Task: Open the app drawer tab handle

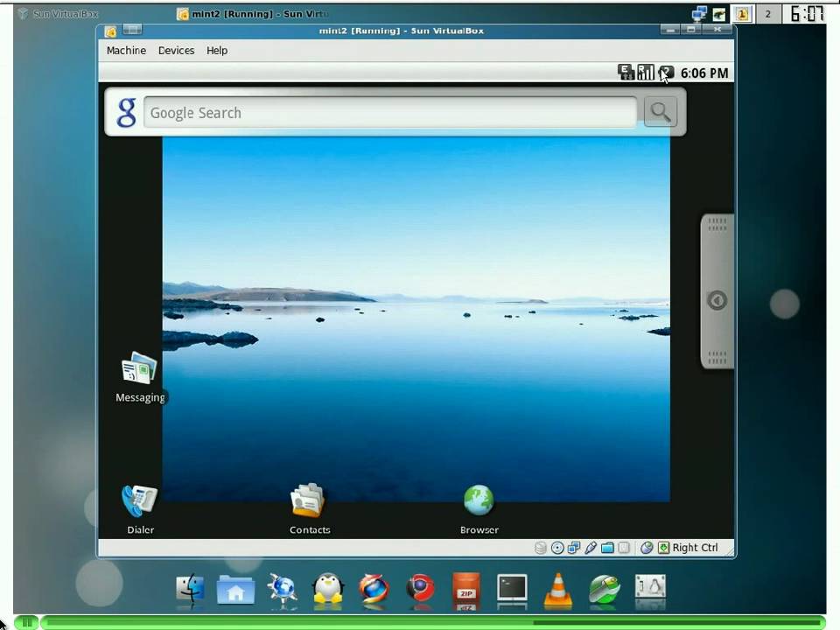Action: click(x=717, y=290)
